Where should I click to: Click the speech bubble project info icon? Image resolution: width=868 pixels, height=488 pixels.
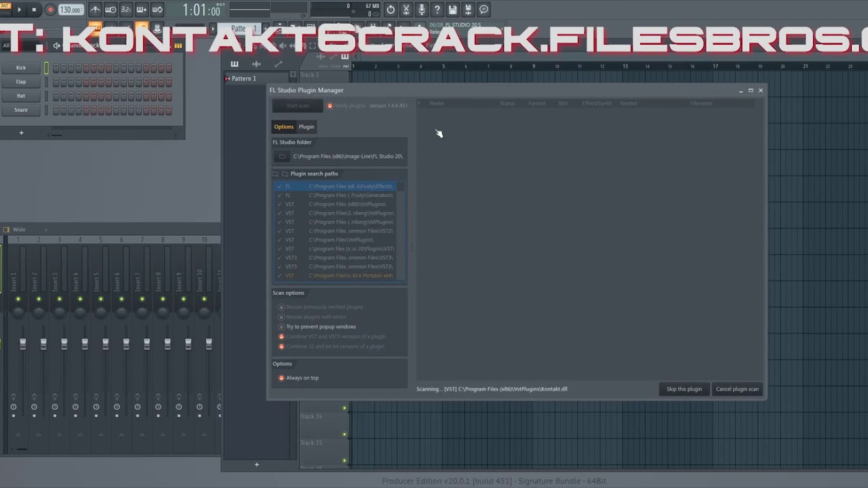point(484,9)
